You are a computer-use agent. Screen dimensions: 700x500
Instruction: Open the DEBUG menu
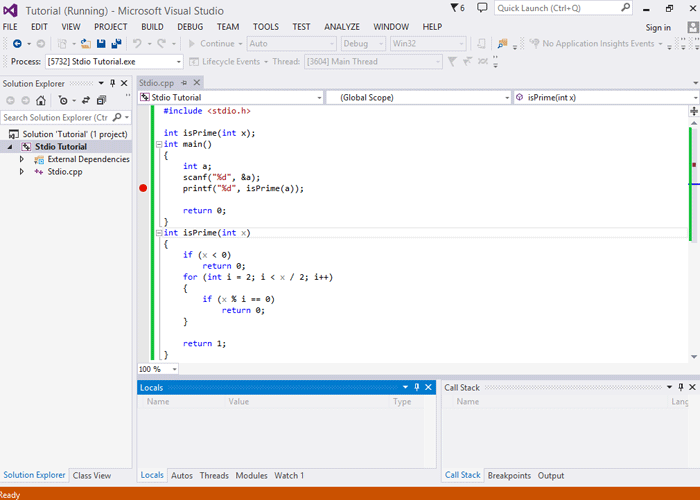pyautogui.click(x=190, y=27)
